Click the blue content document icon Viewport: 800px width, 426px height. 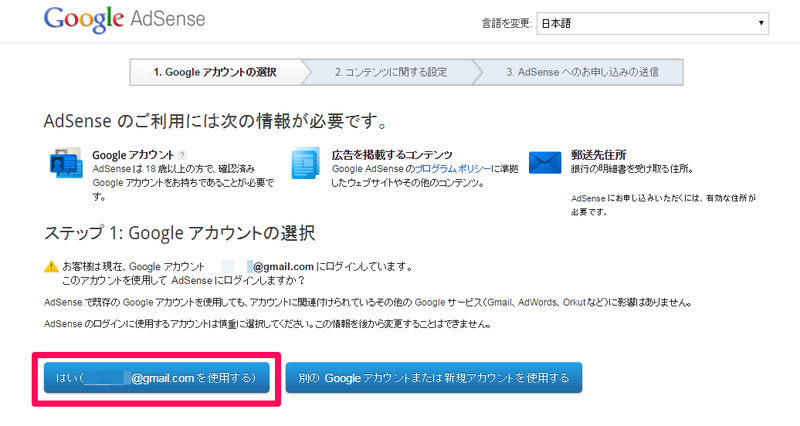click(305, 163)
